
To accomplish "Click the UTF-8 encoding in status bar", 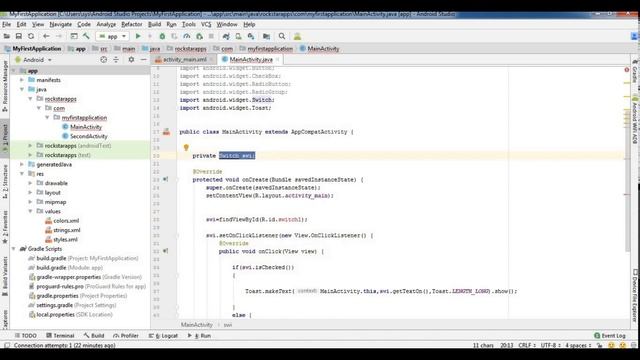I will point(551,345).
